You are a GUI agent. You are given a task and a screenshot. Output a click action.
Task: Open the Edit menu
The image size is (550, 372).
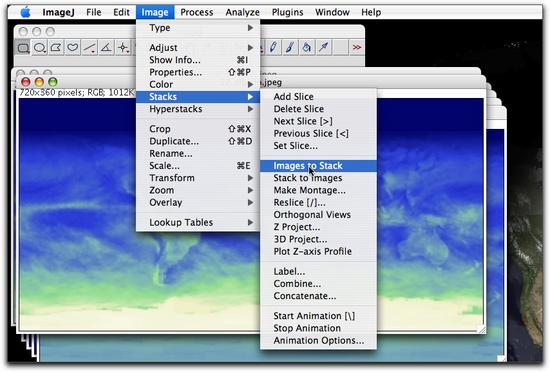[121, 12]
